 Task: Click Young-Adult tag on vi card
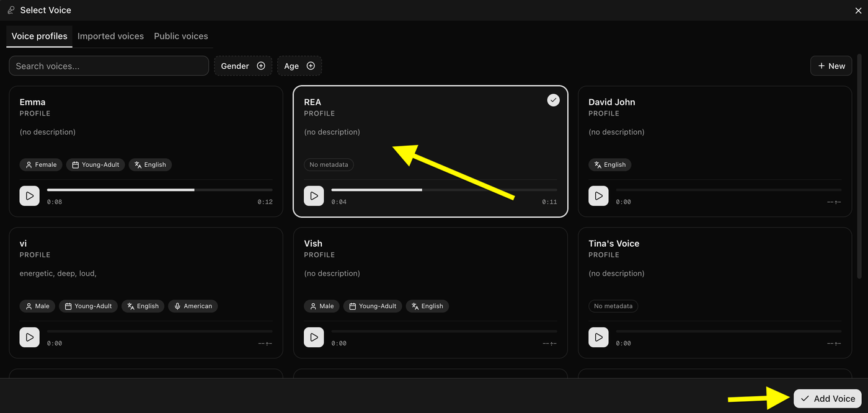pyautogui.click(x=88, y=306)
